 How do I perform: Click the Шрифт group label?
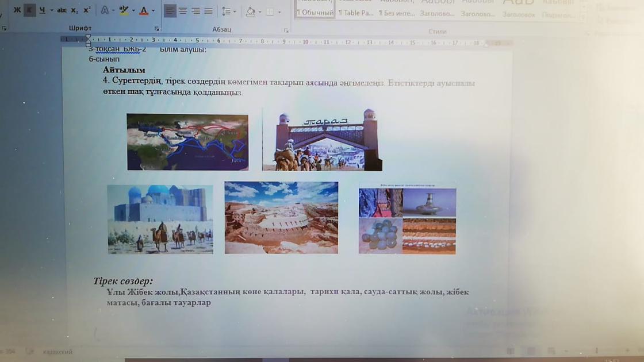pos(80,28)
